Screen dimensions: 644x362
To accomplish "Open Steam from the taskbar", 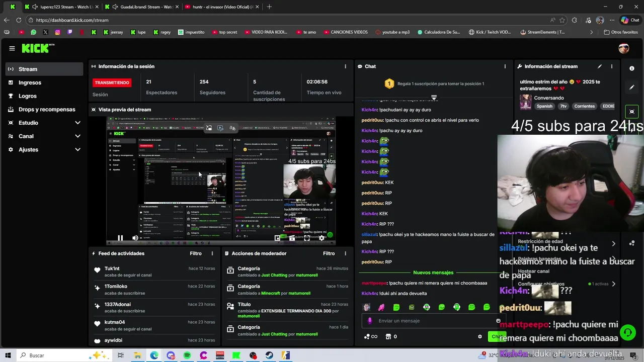I will 270,355.
